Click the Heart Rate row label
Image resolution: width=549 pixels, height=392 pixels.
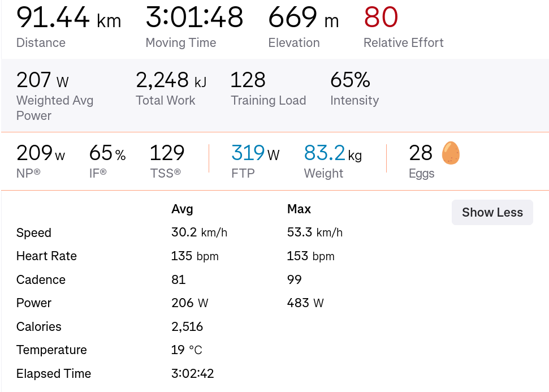[x=46, y=256]
